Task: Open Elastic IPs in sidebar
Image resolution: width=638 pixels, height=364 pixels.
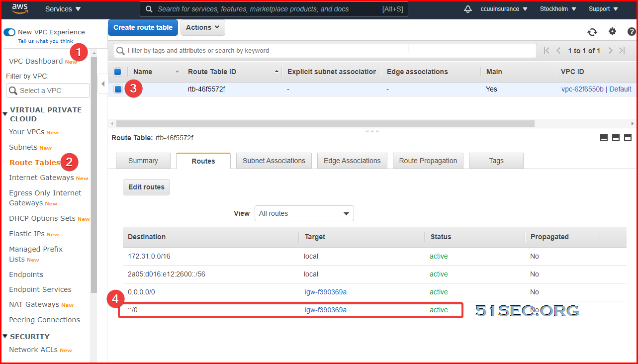Action: point(27,234)
